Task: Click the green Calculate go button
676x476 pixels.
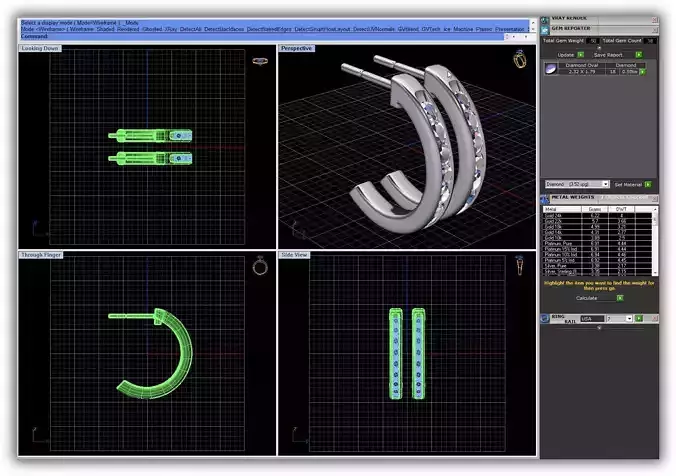Action: [620, 298]
